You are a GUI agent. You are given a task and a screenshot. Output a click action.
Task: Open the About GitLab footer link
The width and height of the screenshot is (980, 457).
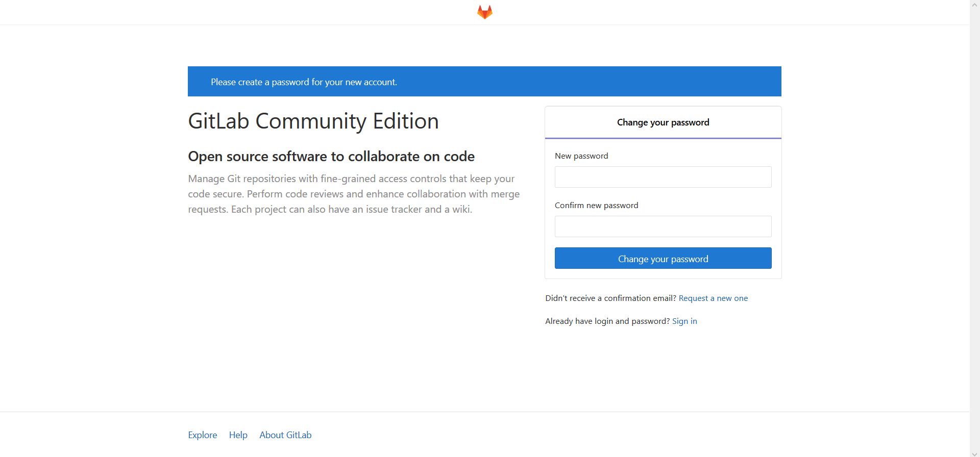pyautogui.click(x=285, y=435)
